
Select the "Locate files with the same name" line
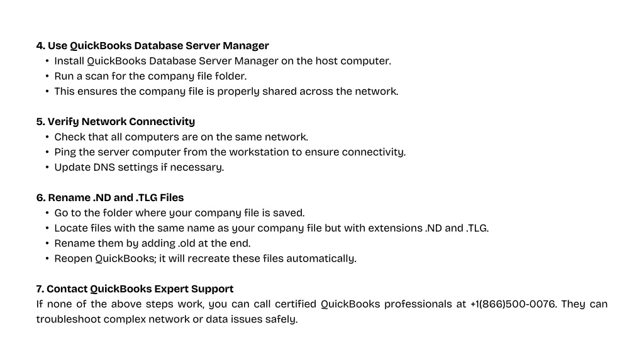tap(271, 228)
